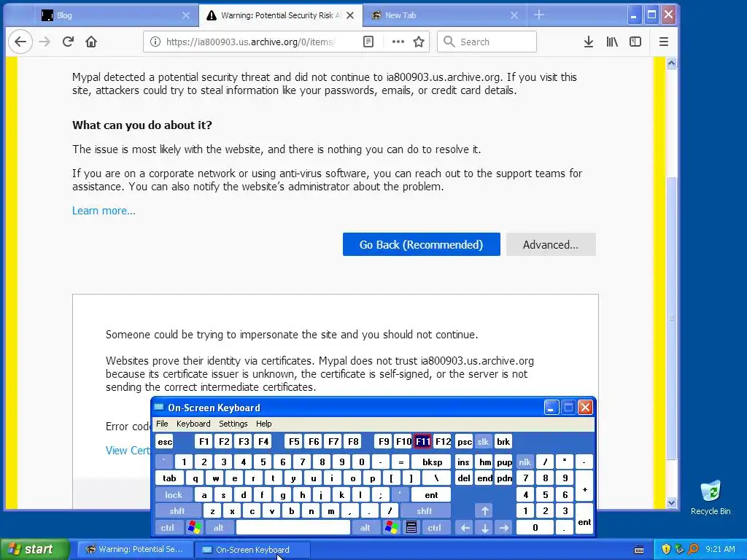This screenshot has height=560, width=747.
Task: Click the security shield tray icon
Action: (666, 549)
